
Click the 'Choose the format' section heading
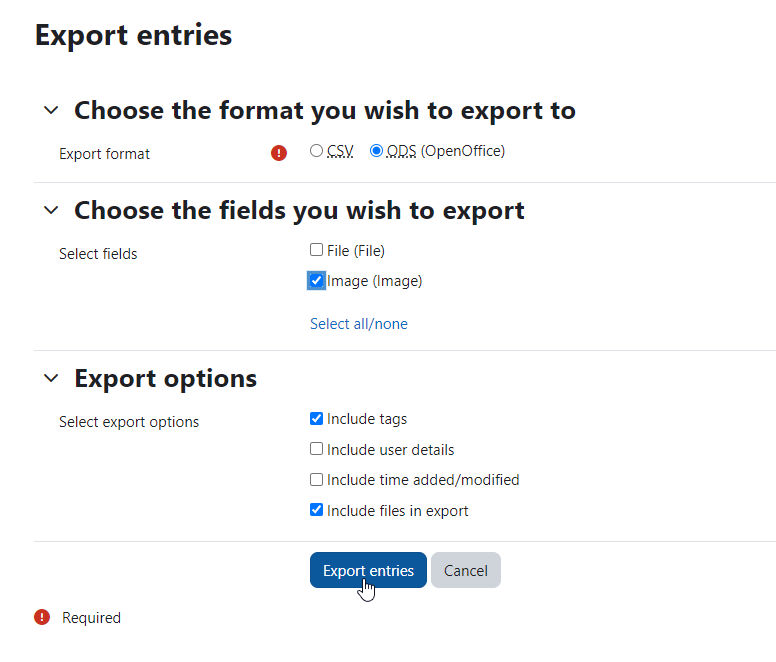(x=325, y=110)
